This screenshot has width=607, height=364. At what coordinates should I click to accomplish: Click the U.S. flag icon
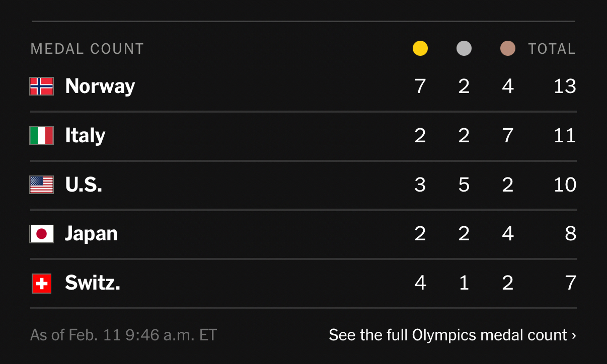coord(42,185)
